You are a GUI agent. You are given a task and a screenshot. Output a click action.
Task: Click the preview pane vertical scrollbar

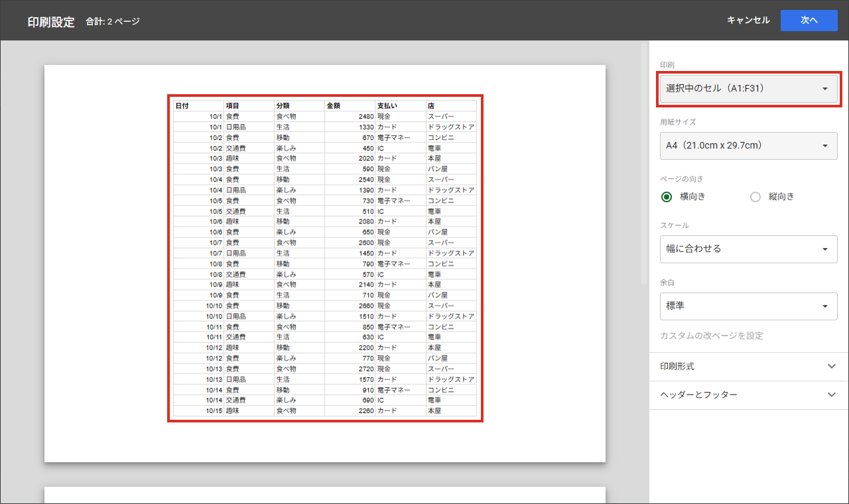click(x=643, y=162)
